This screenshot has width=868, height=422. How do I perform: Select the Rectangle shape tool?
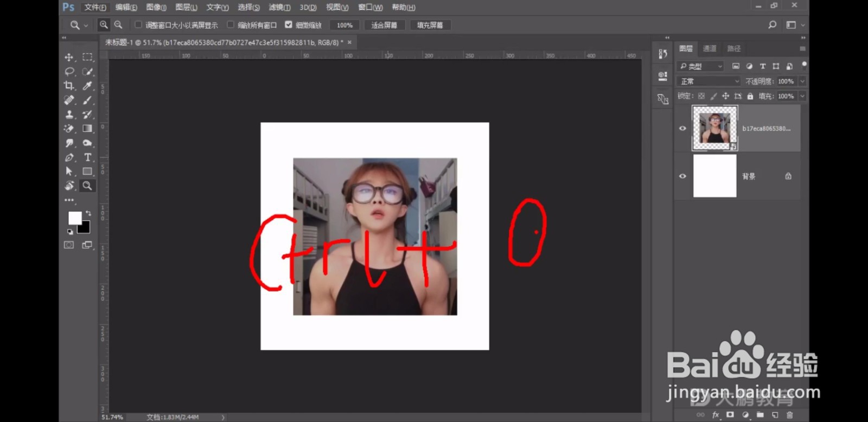[87, 171]
